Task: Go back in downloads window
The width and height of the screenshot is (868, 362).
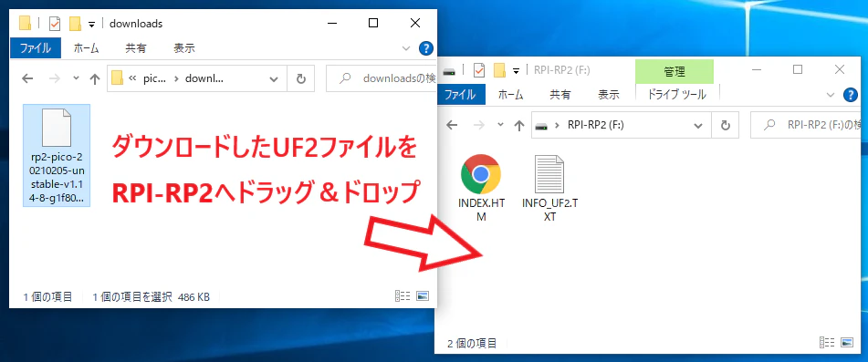Action: coord(27,78)
